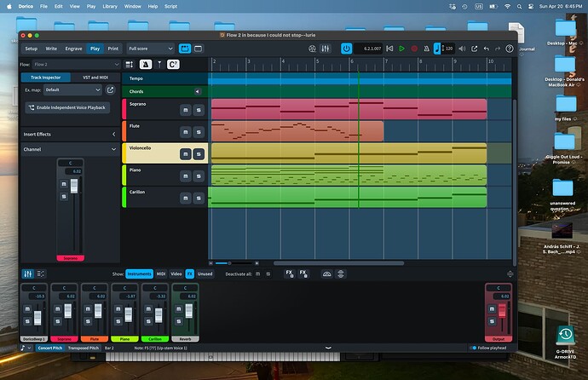
Task: Open the Flow 2 dropdown
Action: click(76, 65)
